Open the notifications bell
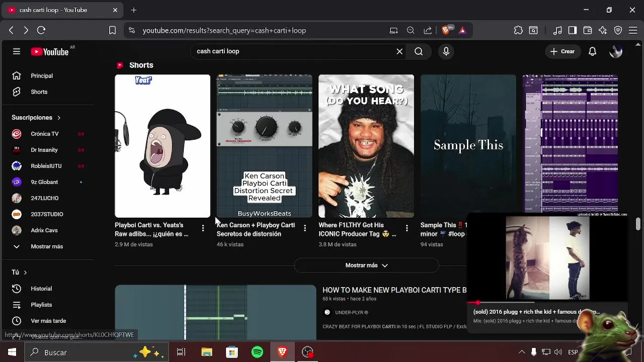This screenshot has height=362, width=644. (592, 51)
